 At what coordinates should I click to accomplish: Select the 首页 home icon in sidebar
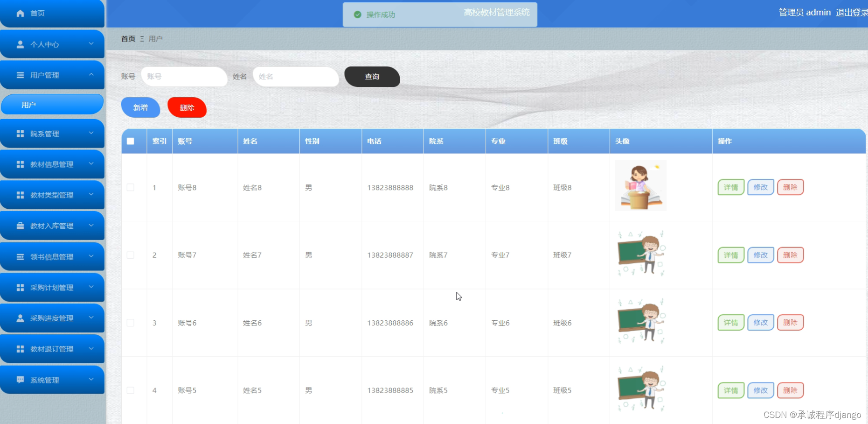coord(20,13)
